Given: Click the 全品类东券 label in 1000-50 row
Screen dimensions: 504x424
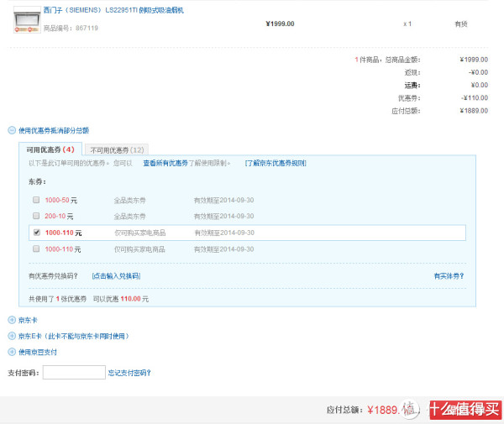Looking at the screenshot, I should 130,201.
